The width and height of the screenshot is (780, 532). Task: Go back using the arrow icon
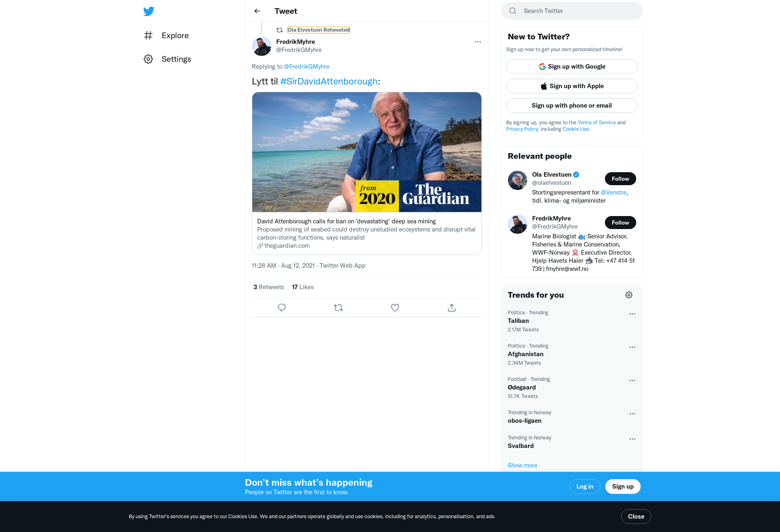[257, 11]
